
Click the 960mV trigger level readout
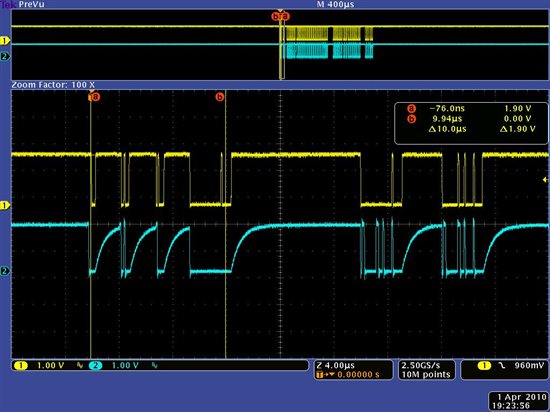pos(529,365)
